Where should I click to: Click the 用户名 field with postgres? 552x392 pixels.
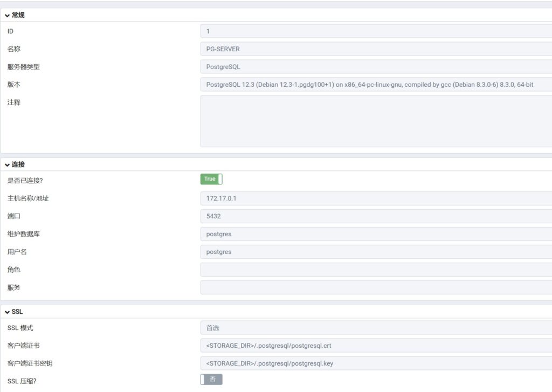pos(376,252)
